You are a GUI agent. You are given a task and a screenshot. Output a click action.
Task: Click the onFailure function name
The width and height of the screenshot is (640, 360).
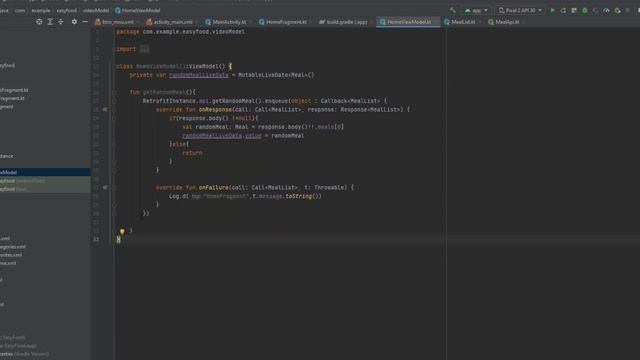point(213,188)
